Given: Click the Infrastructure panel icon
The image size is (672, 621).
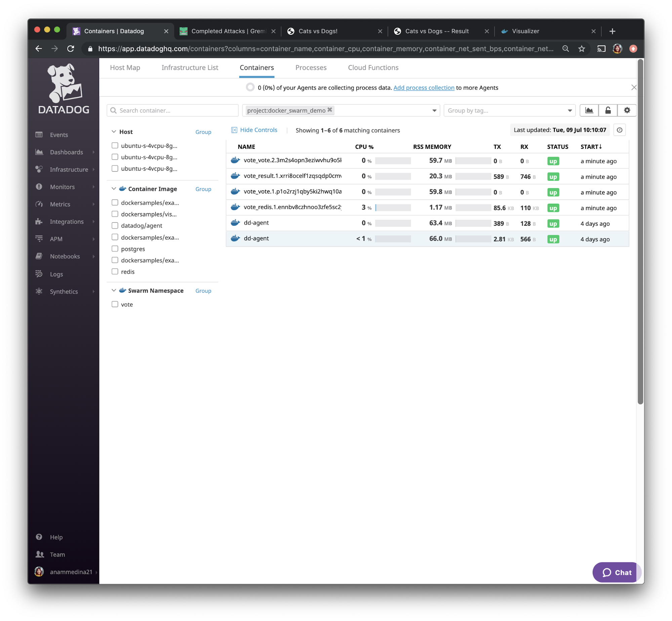Looking at the screenshot, I should (x=39, y=169).
